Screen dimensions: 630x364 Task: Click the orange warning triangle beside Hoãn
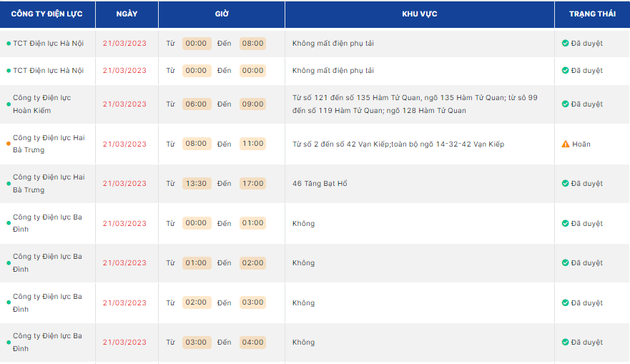[566, 144]
